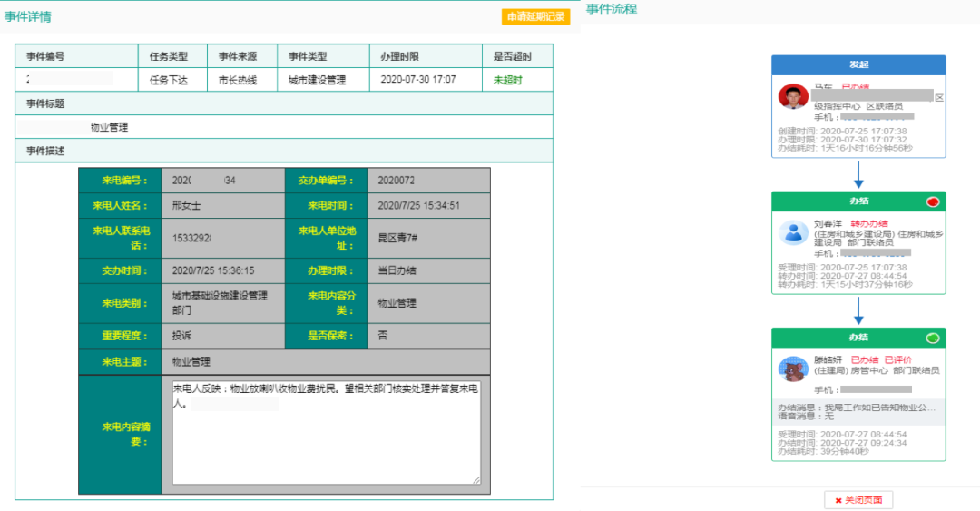
Task: Click 滕皓妍's cartoon avatar
Action: 793,369
